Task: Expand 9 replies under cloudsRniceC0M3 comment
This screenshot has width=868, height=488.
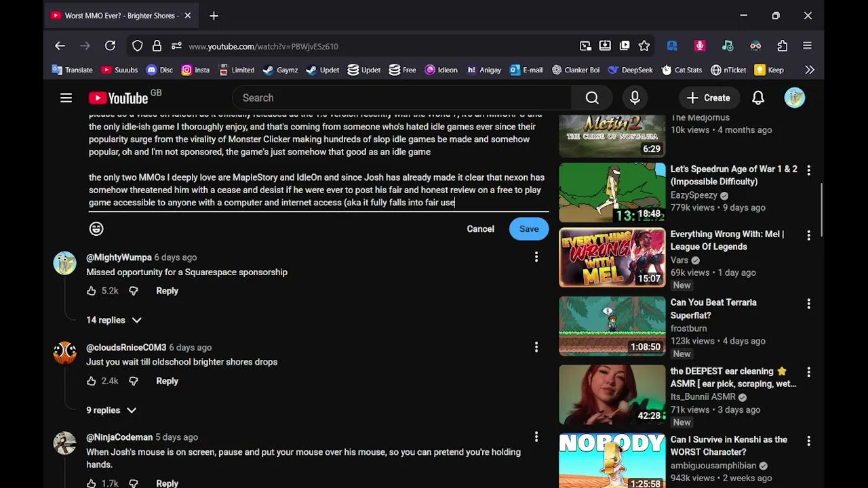Action: 111,410
